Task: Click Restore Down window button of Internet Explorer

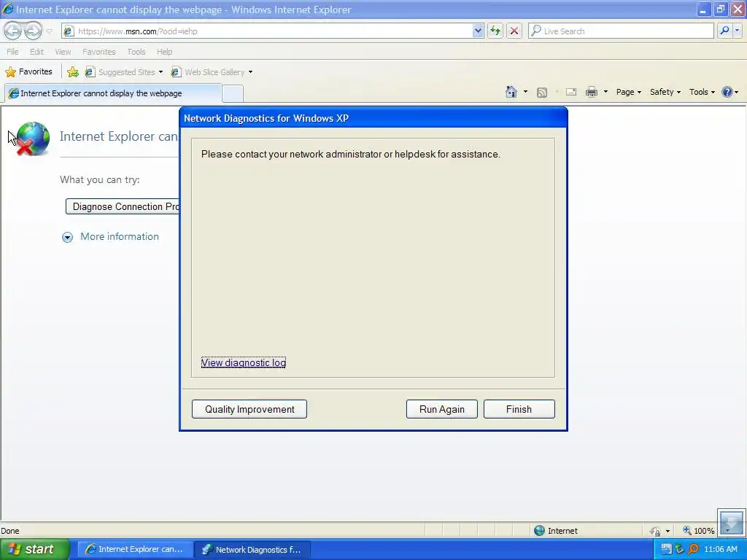Action: pyautogui.click(x=720, y=9)
